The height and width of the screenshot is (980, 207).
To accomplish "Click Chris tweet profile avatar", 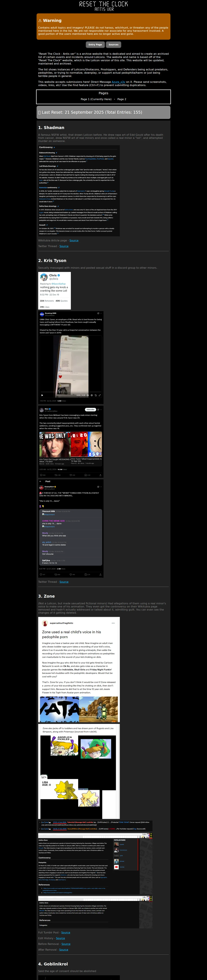I will click(x=44, y=277).
